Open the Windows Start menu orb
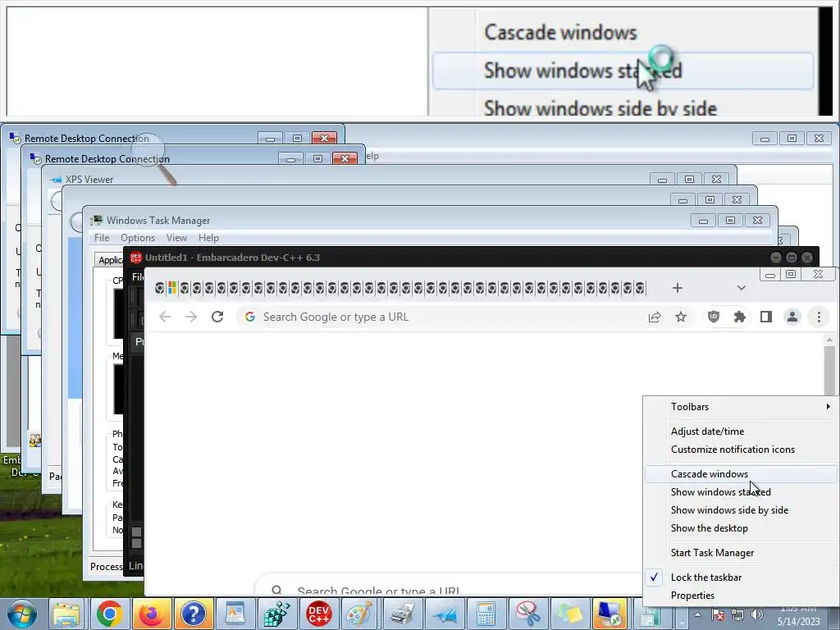 point(21,614)
